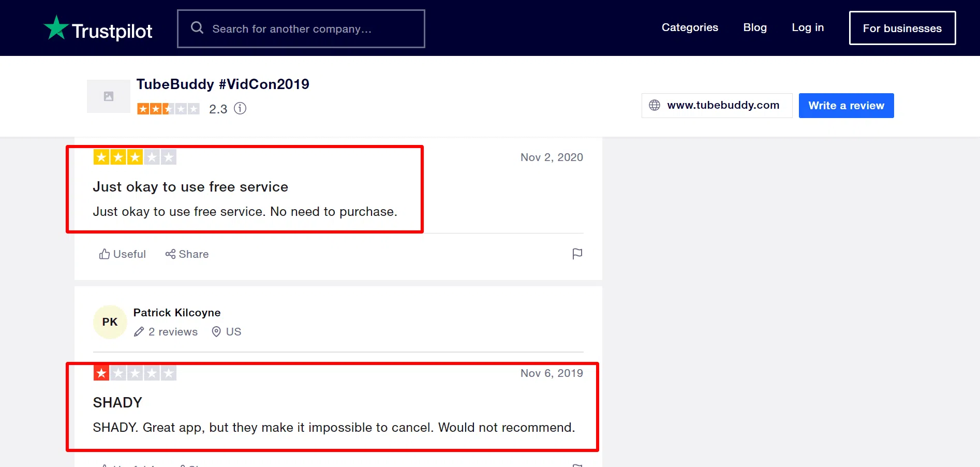Click the text 'No need to purchase.'
The height and width of the screenshot is (467, 980).
(334, 212)
